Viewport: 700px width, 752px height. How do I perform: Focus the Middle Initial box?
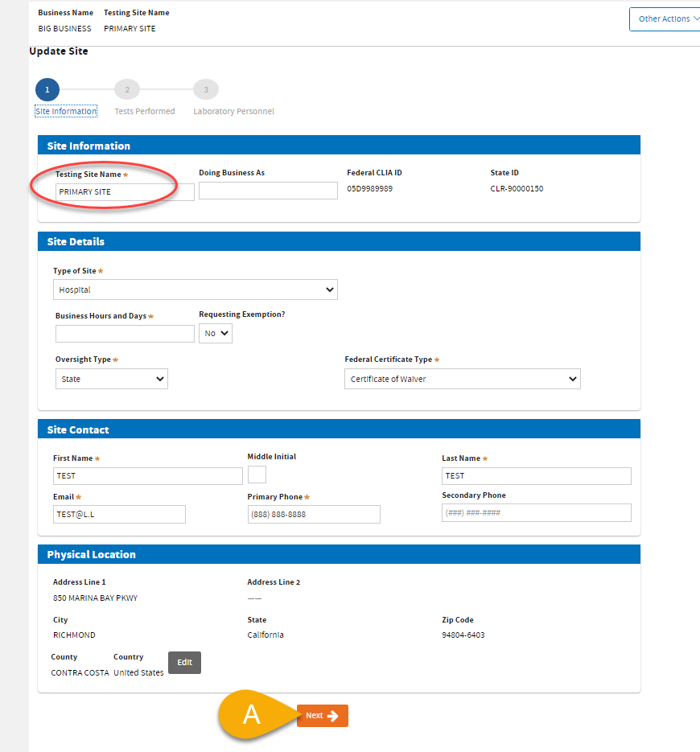[x=257, y=475]
